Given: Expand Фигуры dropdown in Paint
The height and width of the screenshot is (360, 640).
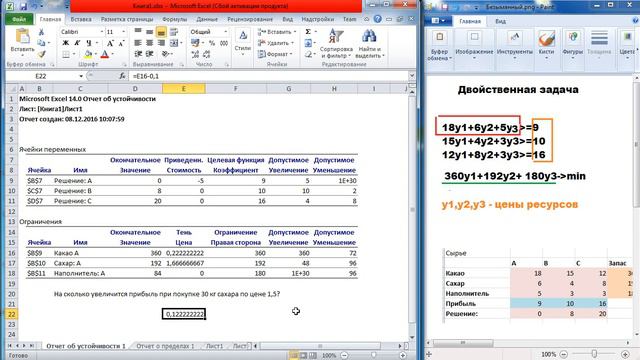Looking at the screenshot, I should [x=573, y=58].
